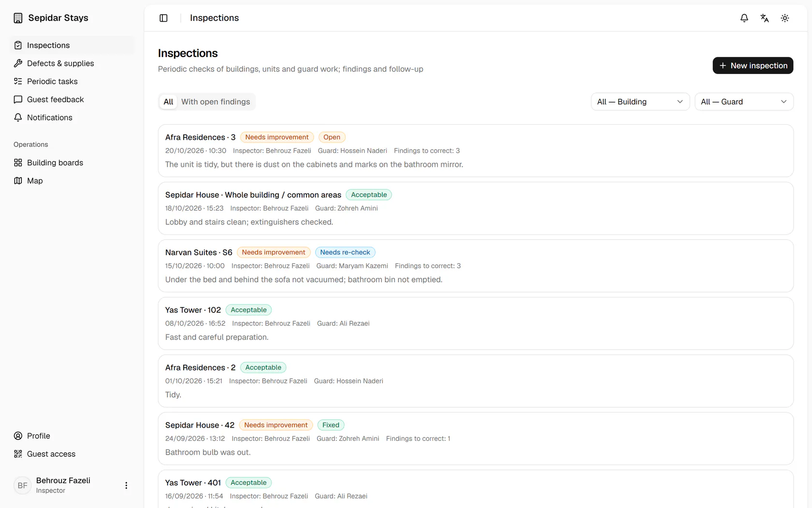Open the notifications bell in header

coord(744,18)
